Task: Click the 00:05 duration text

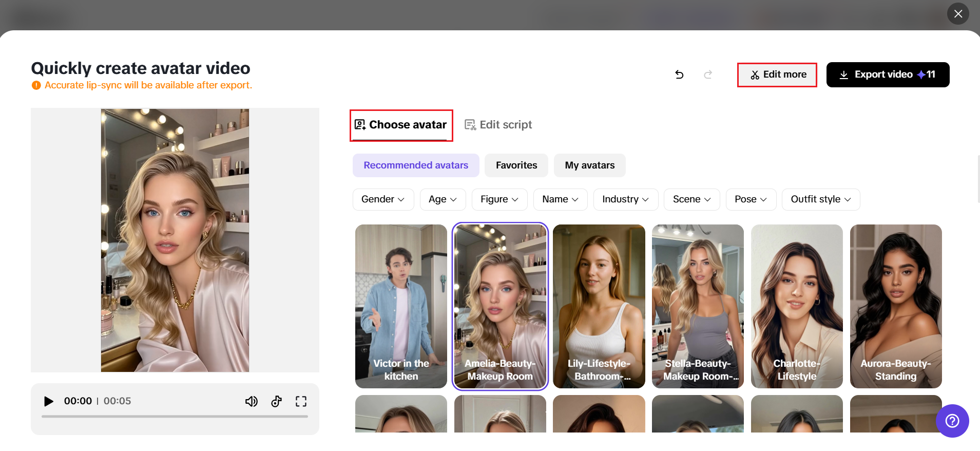Action: point(117,401)
